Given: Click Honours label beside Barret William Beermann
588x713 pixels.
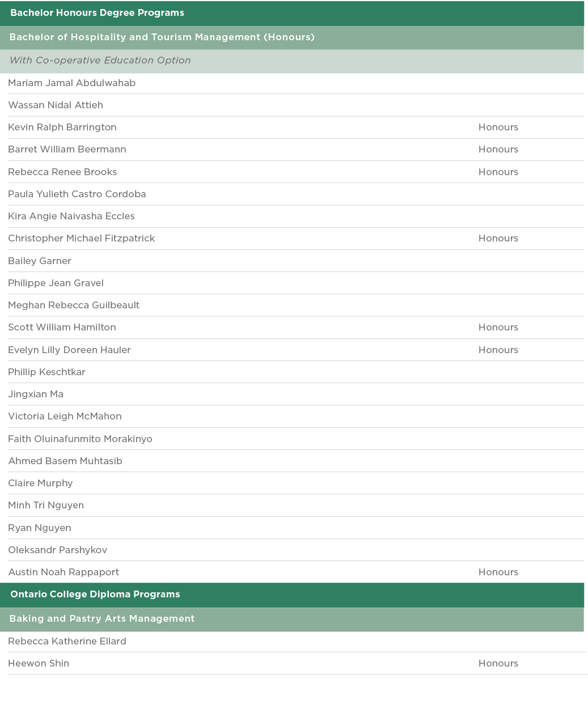Looking at the screenshot, I should click(x=498, y=150).
